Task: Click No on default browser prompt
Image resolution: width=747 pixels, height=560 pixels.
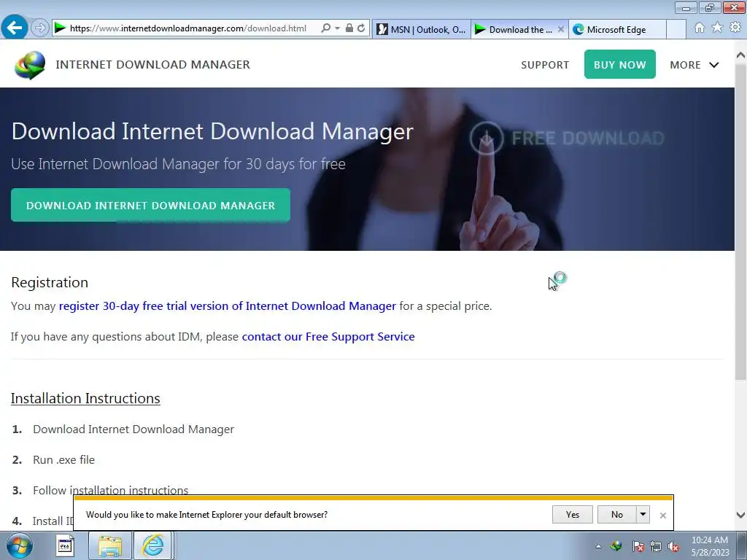Action: [x=617, y=514]
